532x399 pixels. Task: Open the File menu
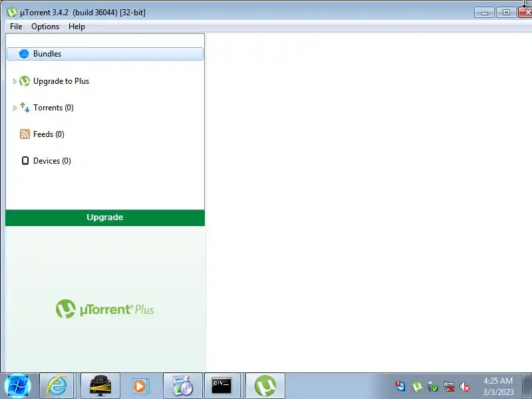16,27
